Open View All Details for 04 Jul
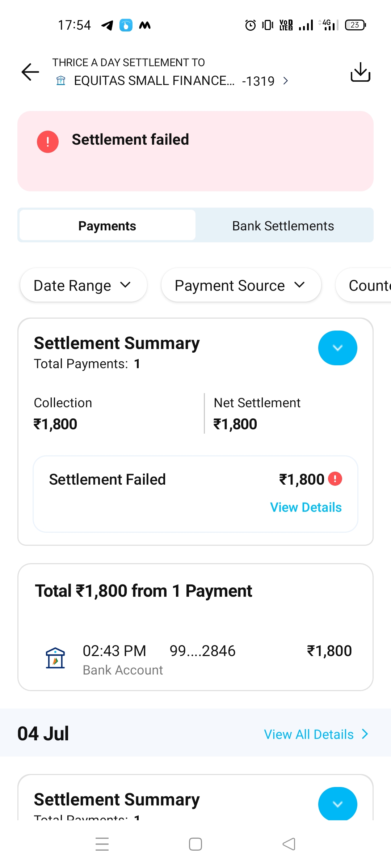Viewport: 391px width, 868px height. 316,734
